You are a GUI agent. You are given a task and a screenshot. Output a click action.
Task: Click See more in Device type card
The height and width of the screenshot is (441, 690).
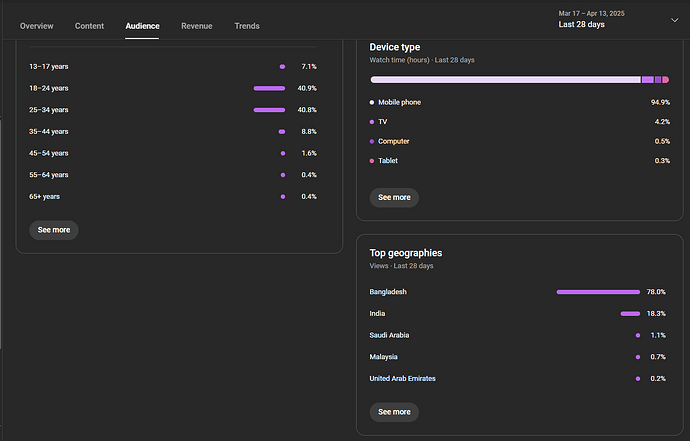pos(393,197)
